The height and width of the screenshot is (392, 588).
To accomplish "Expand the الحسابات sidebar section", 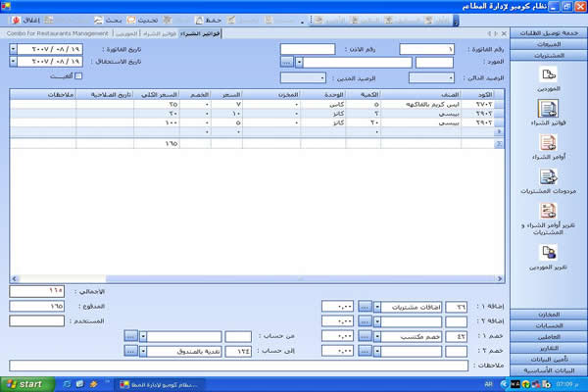I will (x=548, y=325).
